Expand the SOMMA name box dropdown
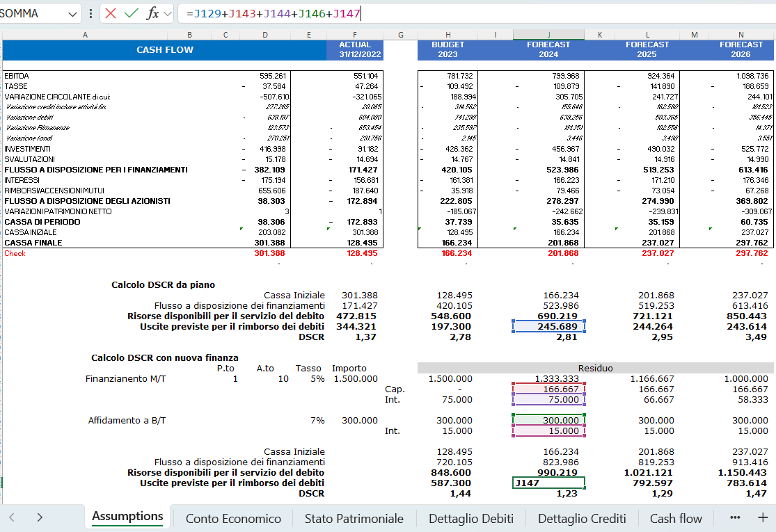The image size is (776, 532). [x=74, y=13]
